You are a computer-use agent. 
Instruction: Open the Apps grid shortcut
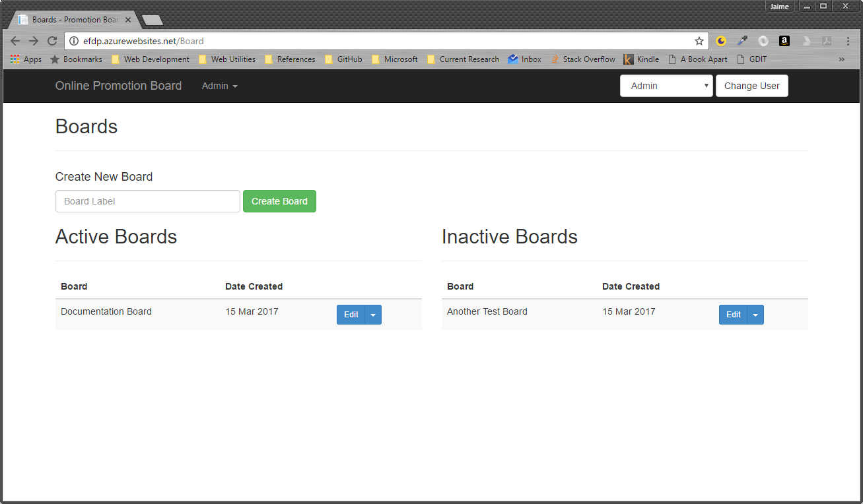(26, 59)
